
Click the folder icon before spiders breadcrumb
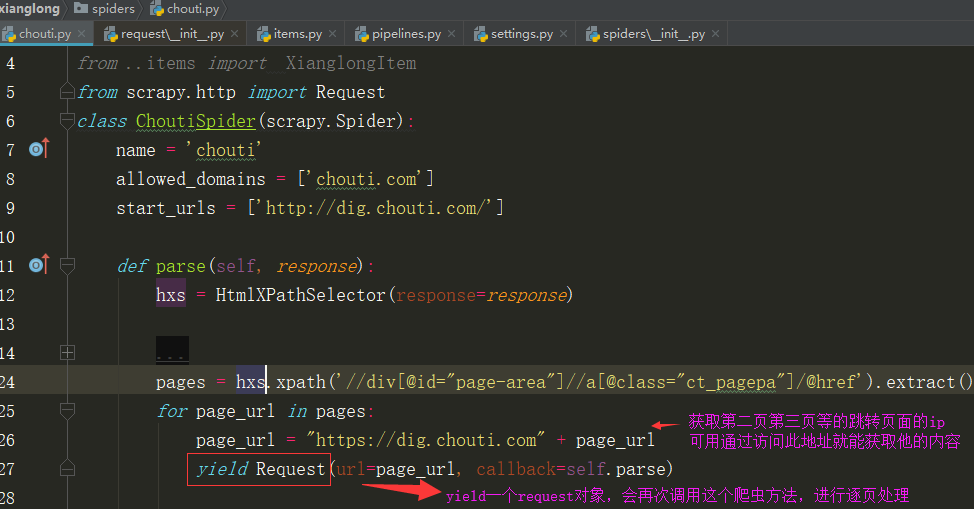click(x=81, y=9)
